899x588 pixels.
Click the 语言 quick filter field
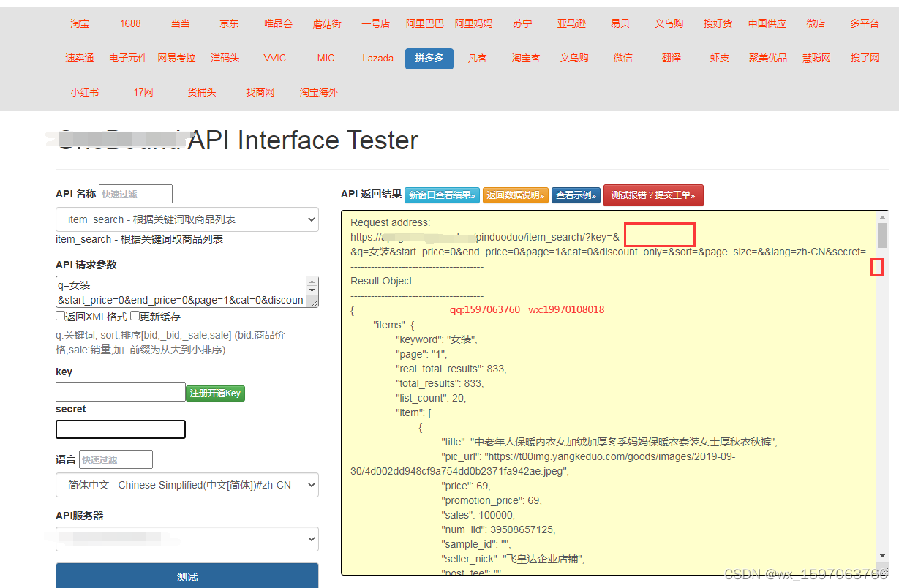coord(116,459)
